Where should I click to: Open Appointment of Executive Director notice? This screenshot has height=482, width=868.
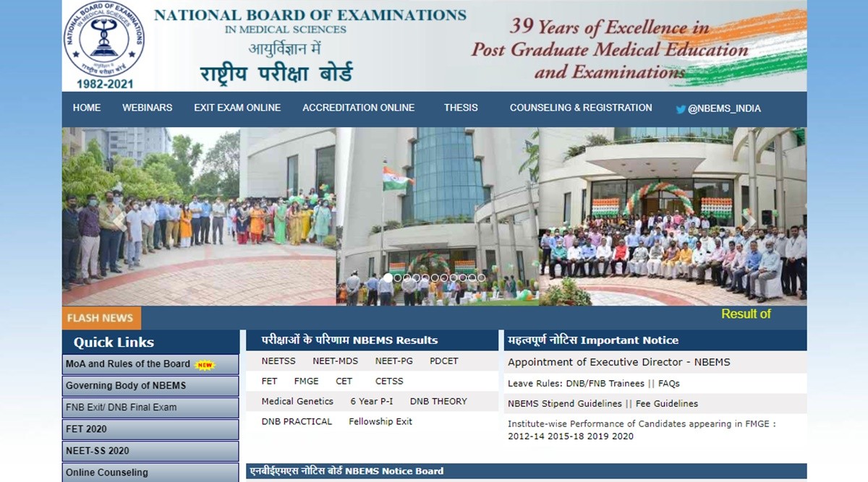pyautogui.click(x=618, y=362)
